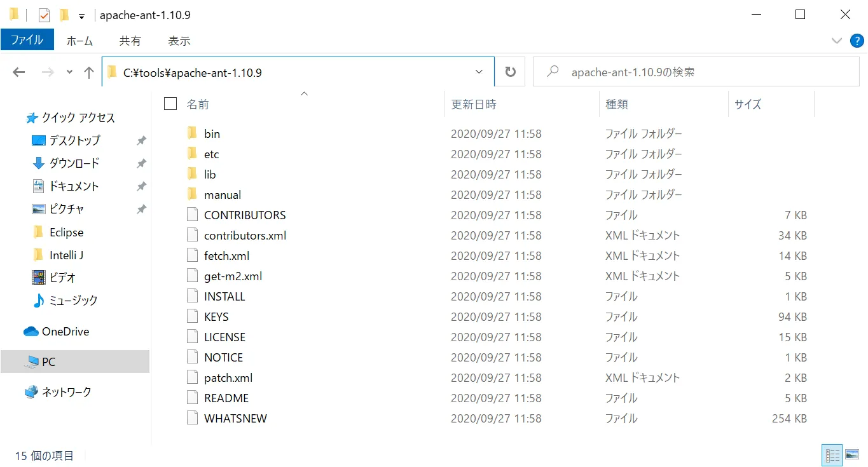
Task: Open Explorer help question mark
Action: click(857, 41)
